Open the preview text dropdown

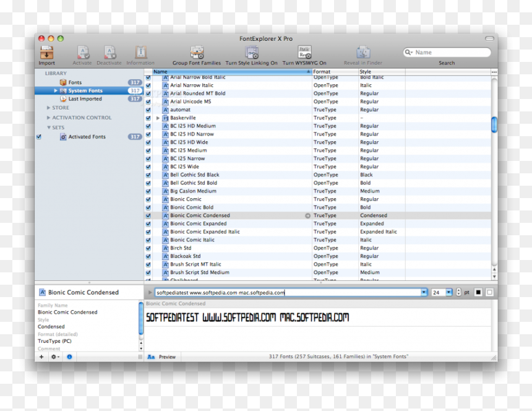pos(424,292)
